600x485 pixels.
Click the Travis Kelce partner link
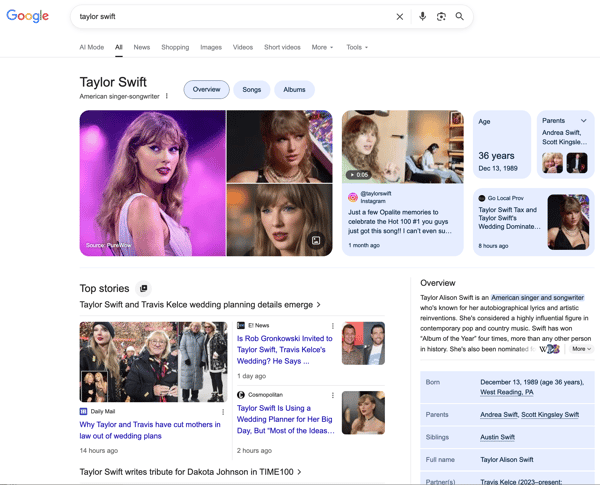coord(499,482)
